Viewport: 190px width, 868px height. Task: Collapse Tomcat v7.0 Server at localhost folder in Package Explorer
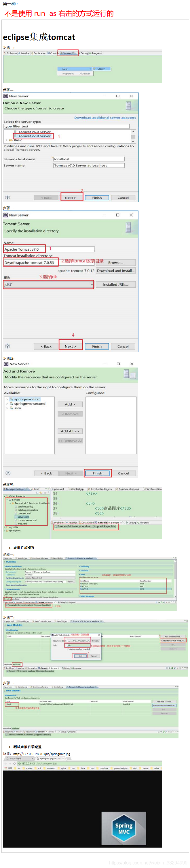coord(10,503)
